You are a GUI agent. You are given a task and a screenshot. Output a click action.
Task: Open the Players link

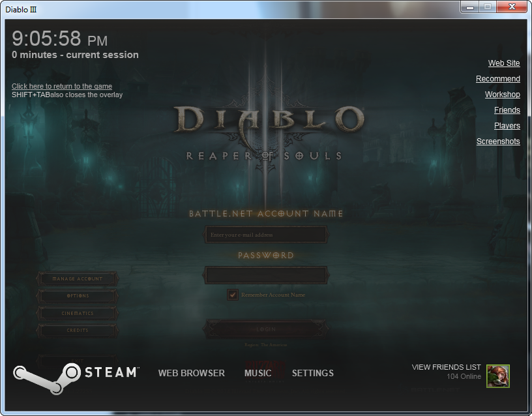point(507,126)
